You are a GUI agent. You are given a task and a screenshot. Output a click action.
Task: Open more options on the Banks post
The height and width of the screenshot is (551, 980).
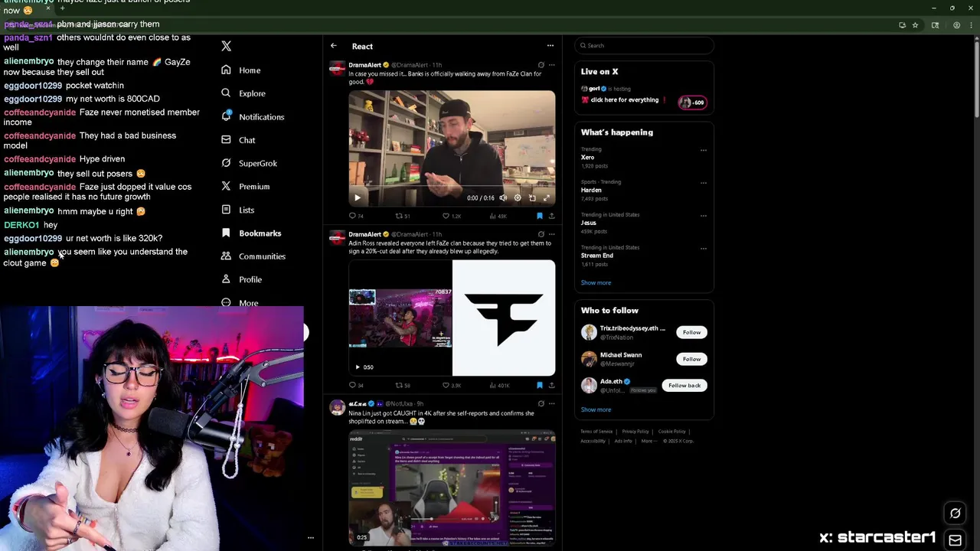(551, 65)
